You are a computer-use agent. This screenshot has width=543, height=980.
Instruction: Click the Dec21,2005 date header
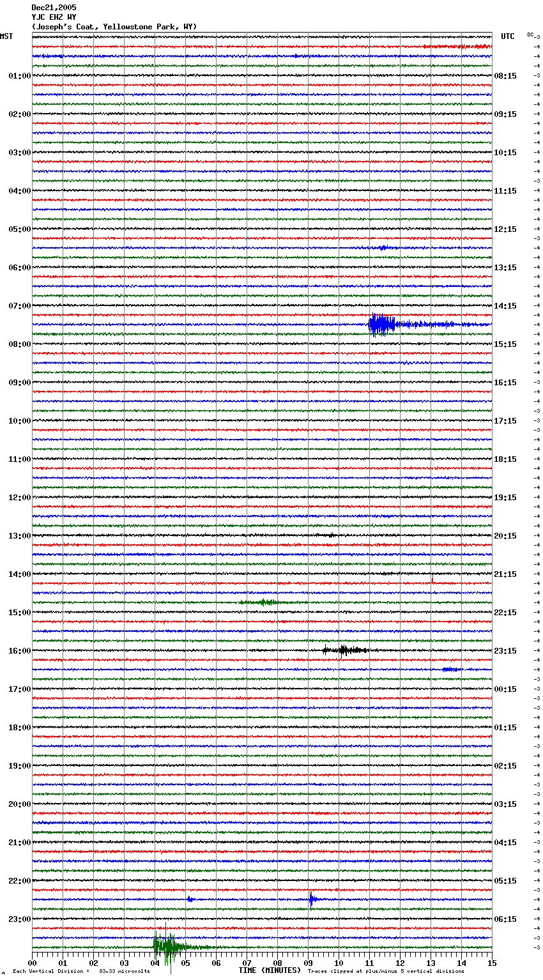pyautogui.click(x=54, y=8)
